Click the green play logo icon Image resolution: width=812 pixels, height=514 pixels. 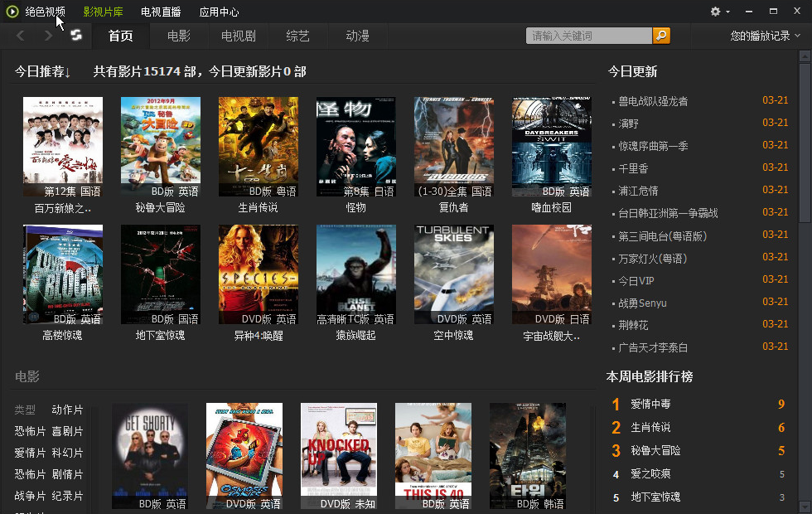[12, 12]
